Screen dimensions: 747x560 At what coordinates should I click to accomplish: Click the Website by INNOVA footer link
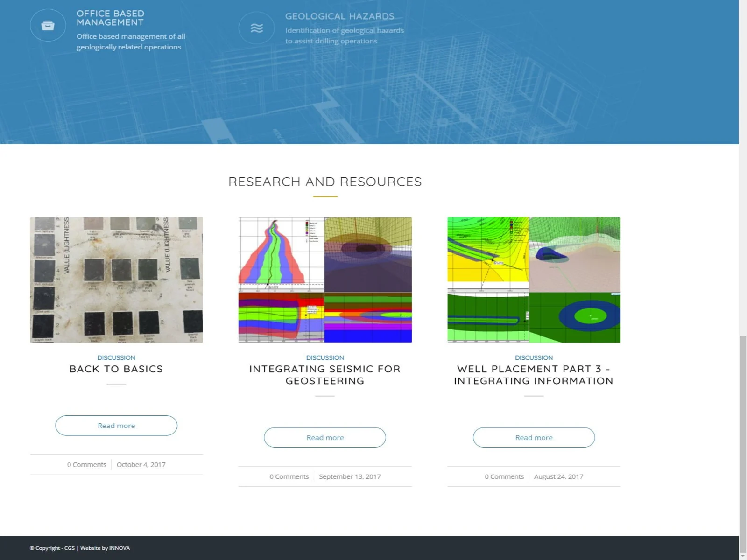(x=105, y=548)
